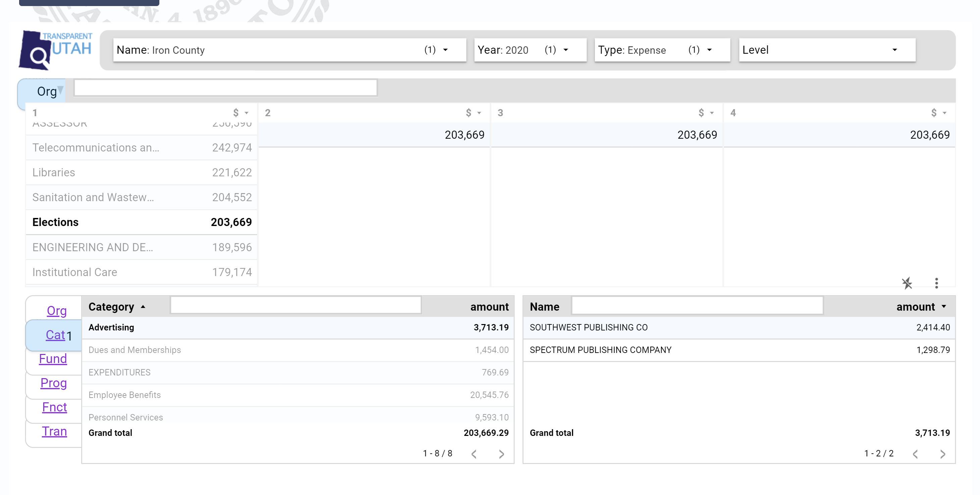Click the sort arrow beside Category header
Image resolution: width=980 pixels, height=495 pixels.
point(143,307)
